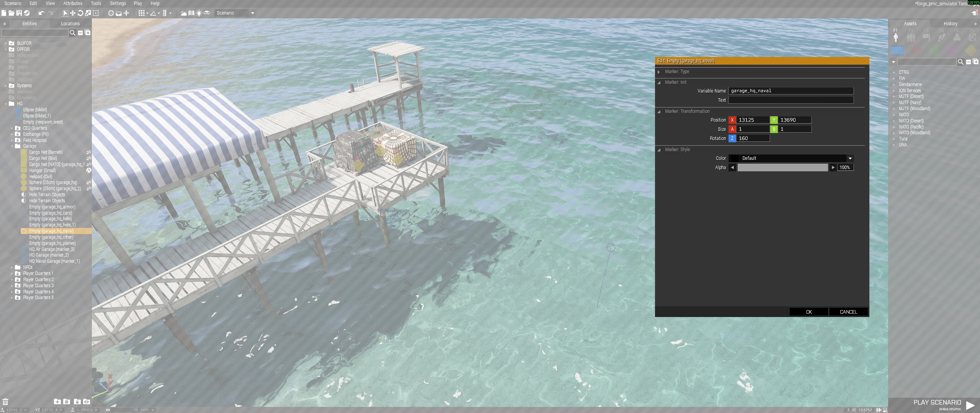This screenshot has width=980, height=413.
Task: Decrease Alpha with the left arrow
Action: (x=732, y=167)
